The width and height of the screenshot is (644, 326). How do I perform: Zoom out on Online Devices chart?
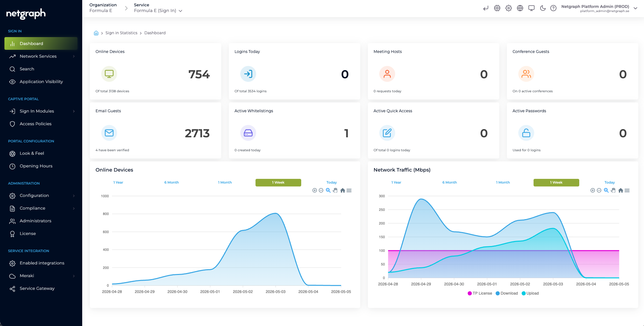point(321,190)
